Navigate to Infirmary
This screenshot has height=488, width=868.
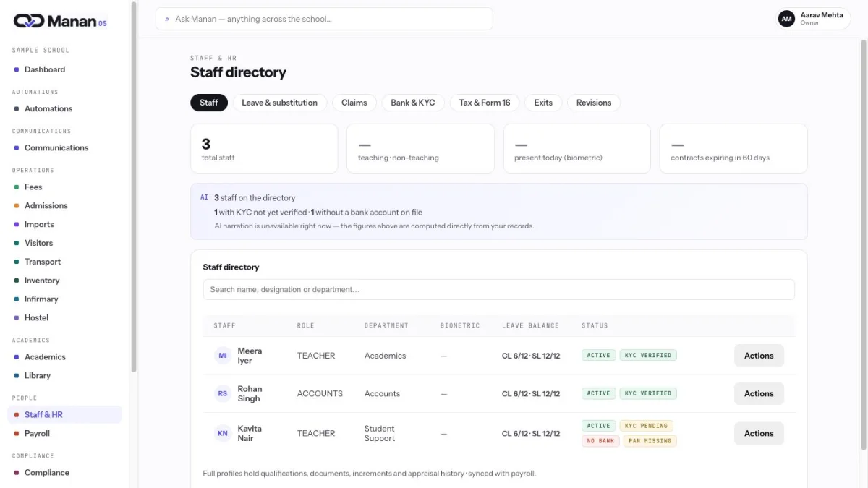[64, 299]
